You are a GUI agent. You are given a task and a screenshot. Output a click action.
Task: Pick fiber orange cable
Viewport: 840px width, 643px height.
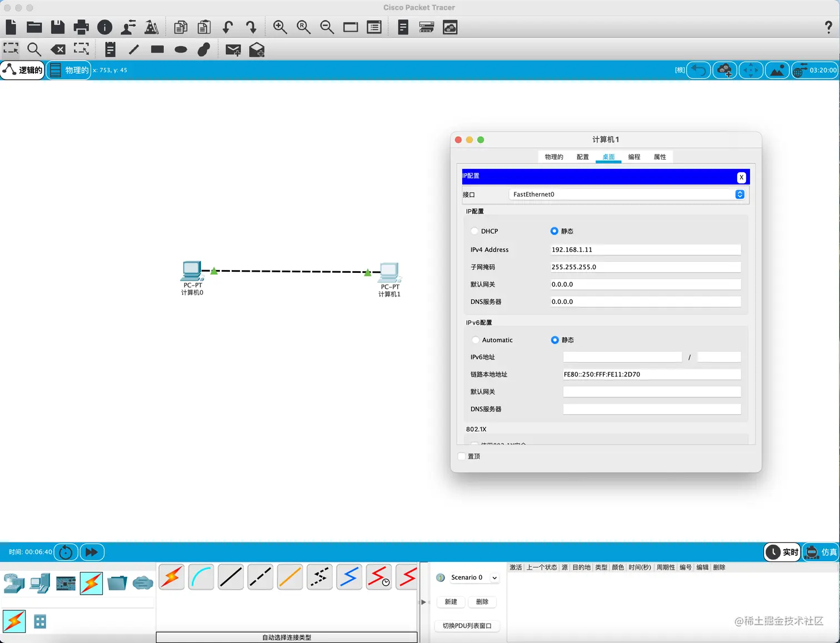290,577
